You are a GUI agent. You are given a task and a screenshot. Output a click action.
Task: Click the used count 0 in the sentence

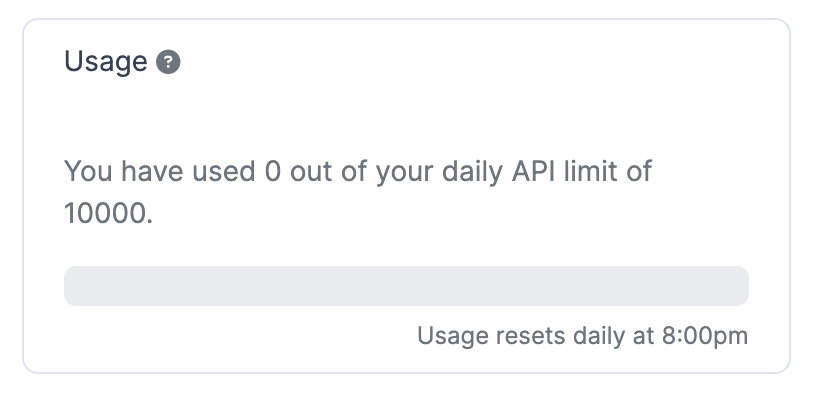pos(272,172)
